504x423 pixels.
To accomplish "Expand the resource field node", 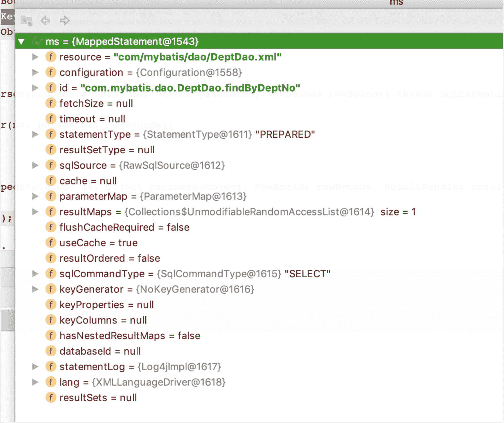I will pos(35,57).
